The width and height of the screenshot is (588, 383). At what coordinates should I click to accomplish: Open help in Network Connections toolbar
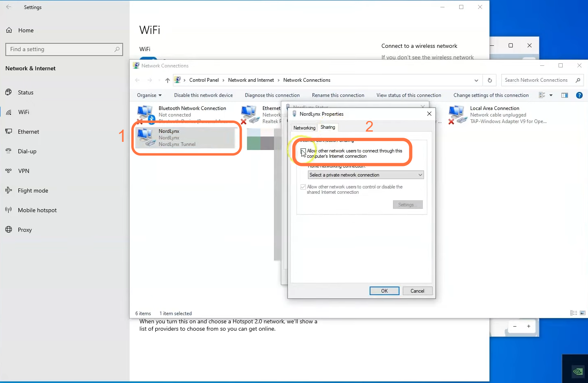tap(579, 95)
